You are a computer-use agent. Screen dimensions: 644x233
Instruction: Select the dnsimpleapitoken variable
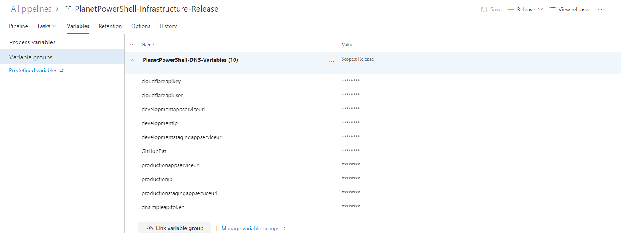(x=163, y=207)
